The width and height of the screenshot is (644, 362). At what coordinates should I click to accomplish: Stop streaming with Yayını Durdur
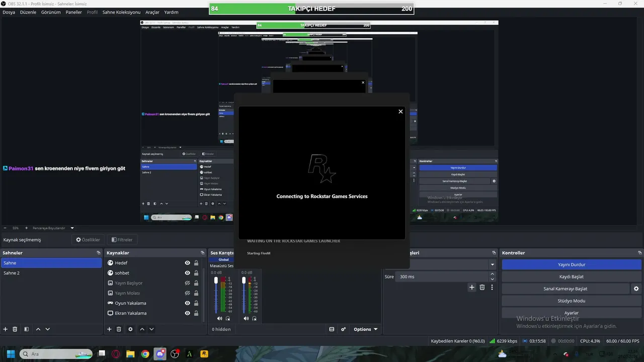click(572, 264)
